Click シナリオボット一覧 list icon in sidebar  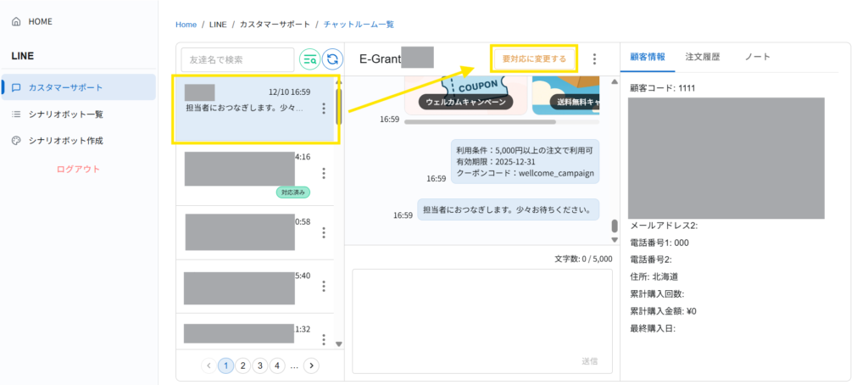click(16, 114)
